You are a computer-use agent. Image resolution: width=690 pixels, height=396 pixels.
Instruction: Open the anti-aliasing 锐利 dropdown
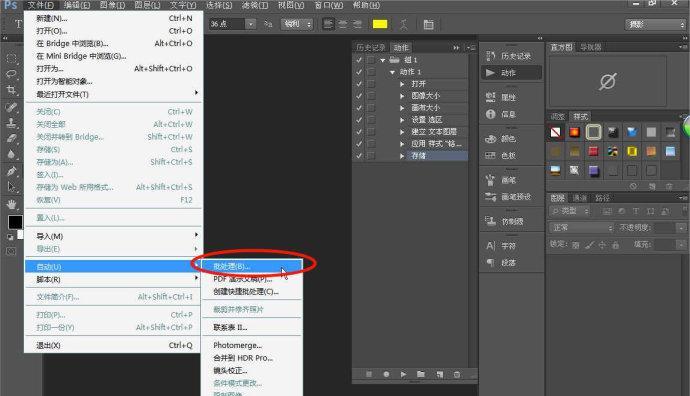tap(297, 24)
